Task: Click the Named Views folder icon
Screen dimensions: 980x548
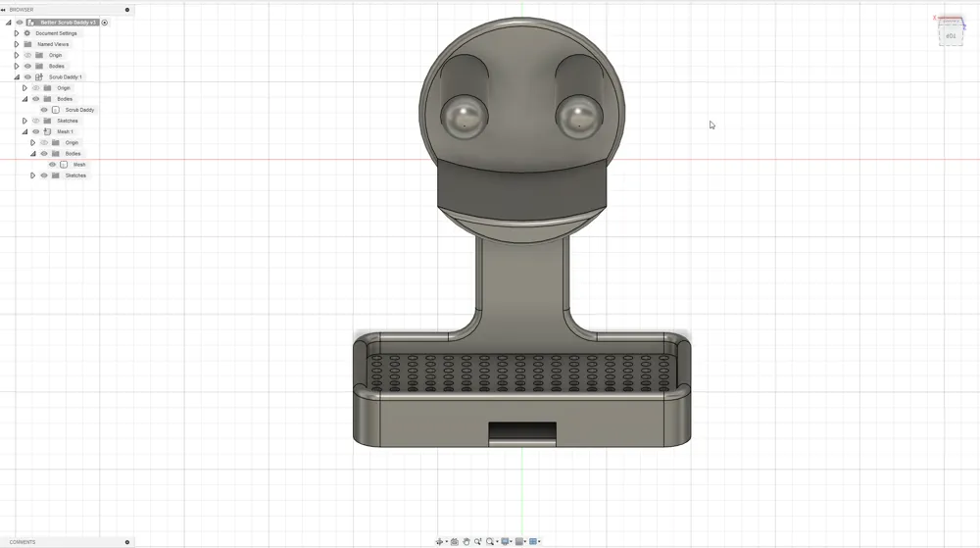Action: coord(27,44)
